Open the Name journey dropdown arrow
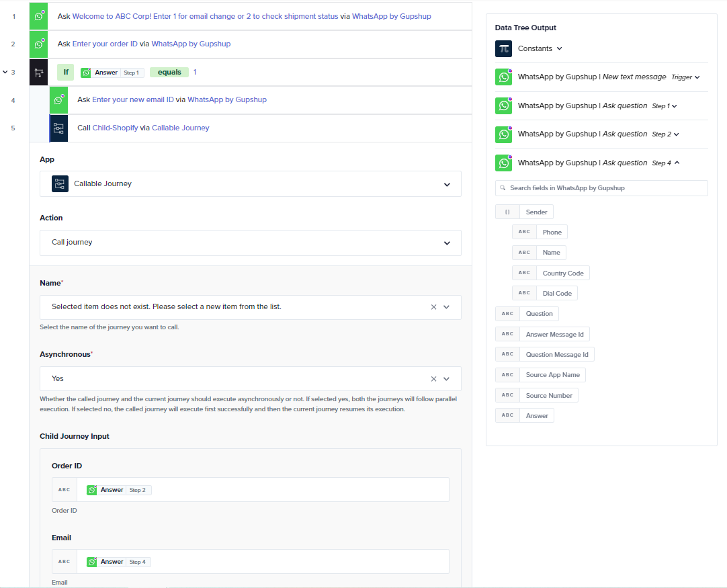Viewport: 727px width, 588px height. pos(447,307)
